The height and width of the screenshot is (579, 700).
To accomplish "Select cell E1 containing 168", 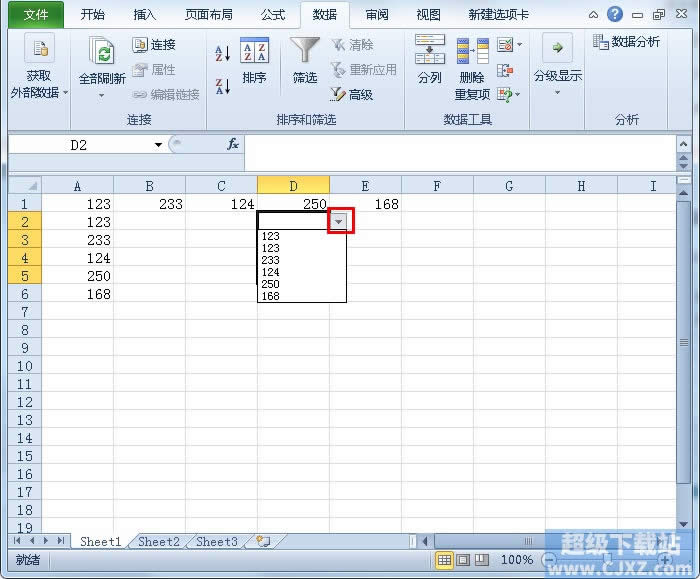I will (x=365, y=204).
